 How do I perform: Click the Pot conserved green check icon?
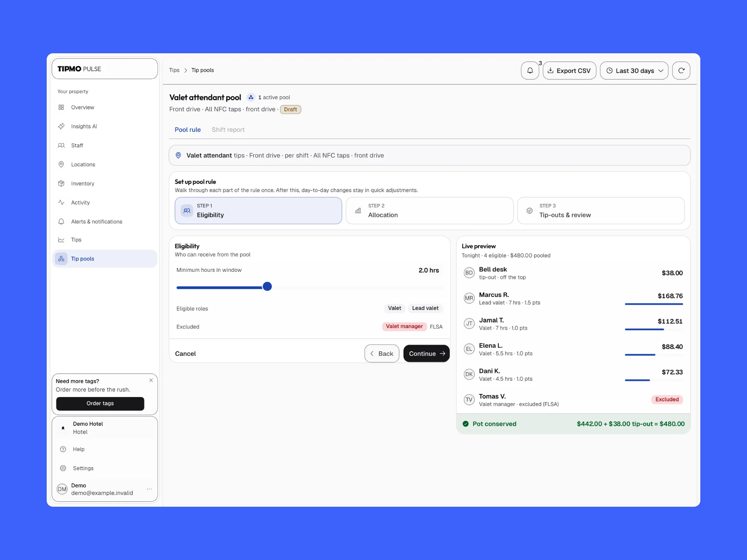pos(465,424)
